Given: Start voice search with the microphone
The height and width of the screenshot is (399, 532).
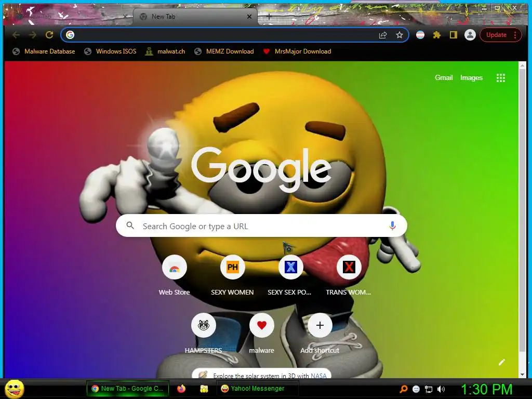Looking at the screenshot, I should click(392, 225).
